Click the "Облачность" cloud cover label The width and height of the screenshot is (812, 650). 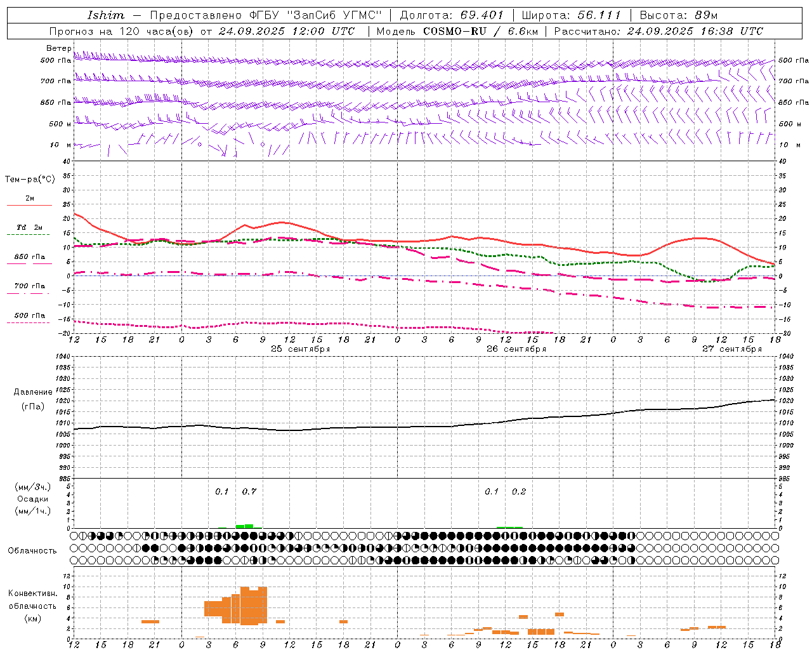tap(32, 550)
